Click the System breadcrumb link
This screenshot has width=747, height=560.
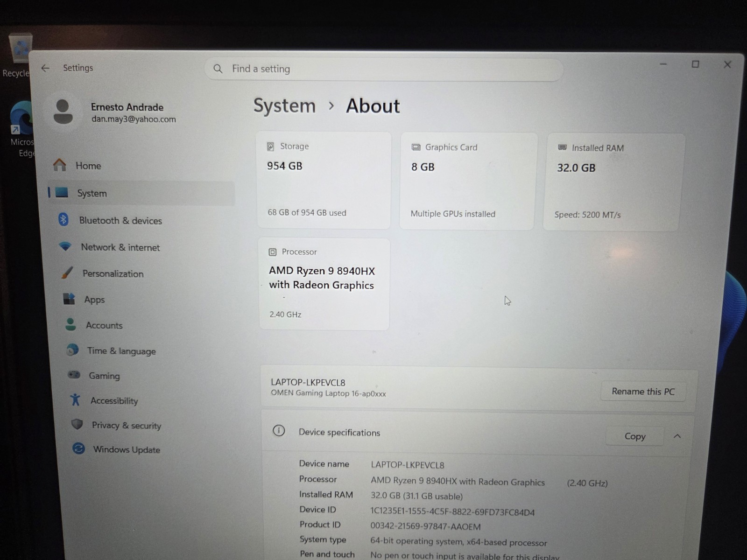click(x=284, y=106)
